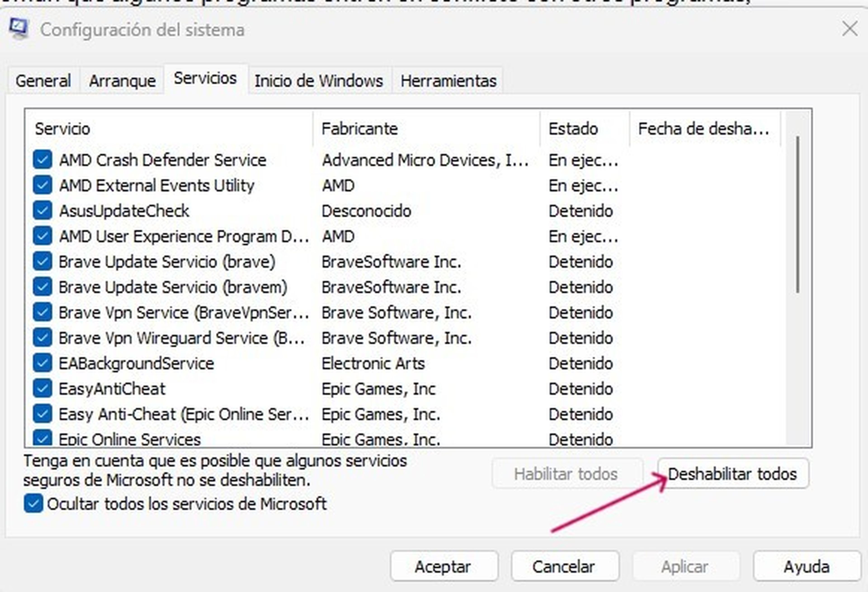Uncheck Brave Update Servicio (bravem) checkbox
The width and height of the screenshot is (868, 592).
42,287
